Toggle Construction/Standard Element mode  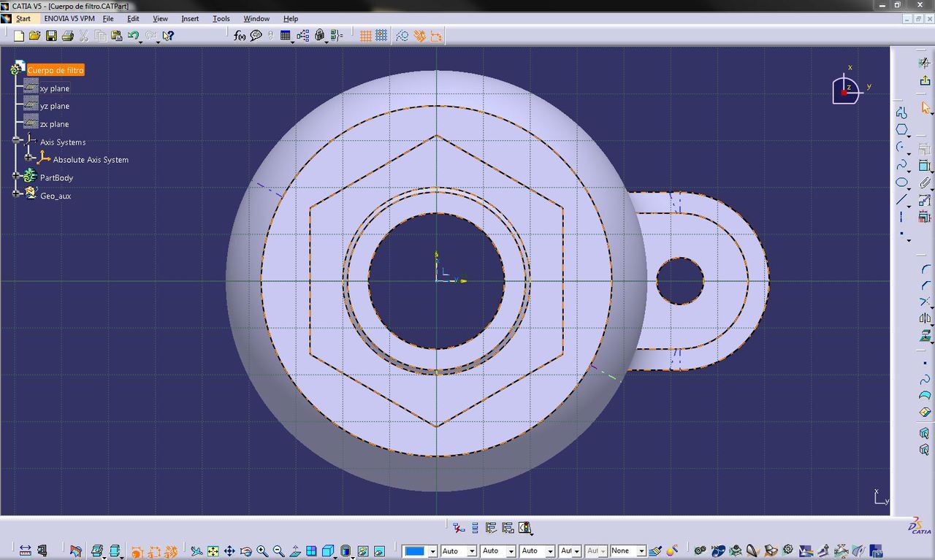[402, 36]
